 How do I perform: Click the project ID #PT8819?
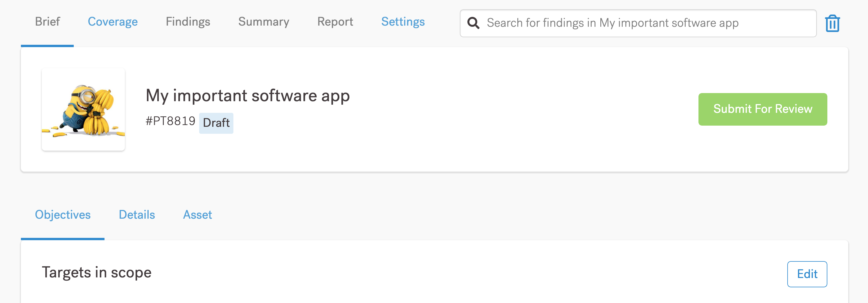170,121
